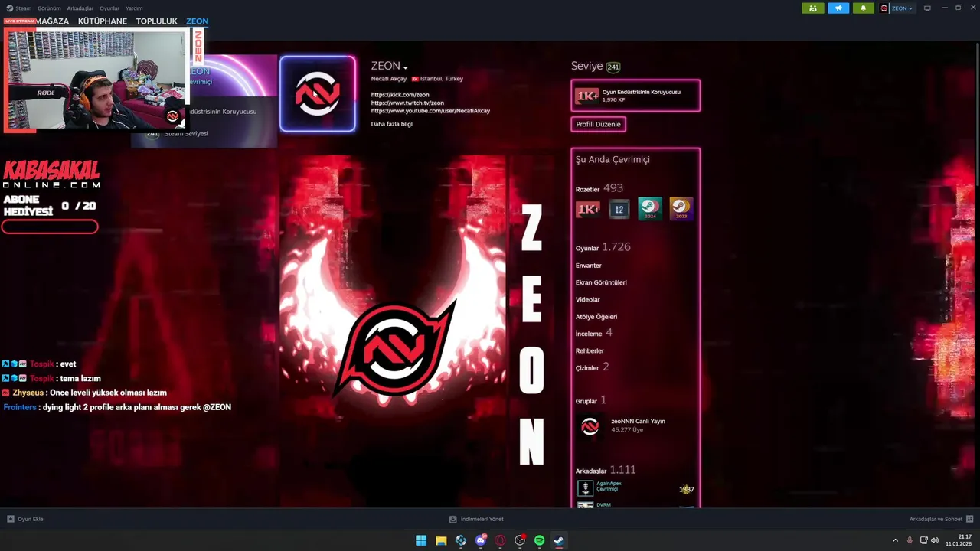Click the ZEON profile avatar image

pyautogui.click(x=318, y=93)
